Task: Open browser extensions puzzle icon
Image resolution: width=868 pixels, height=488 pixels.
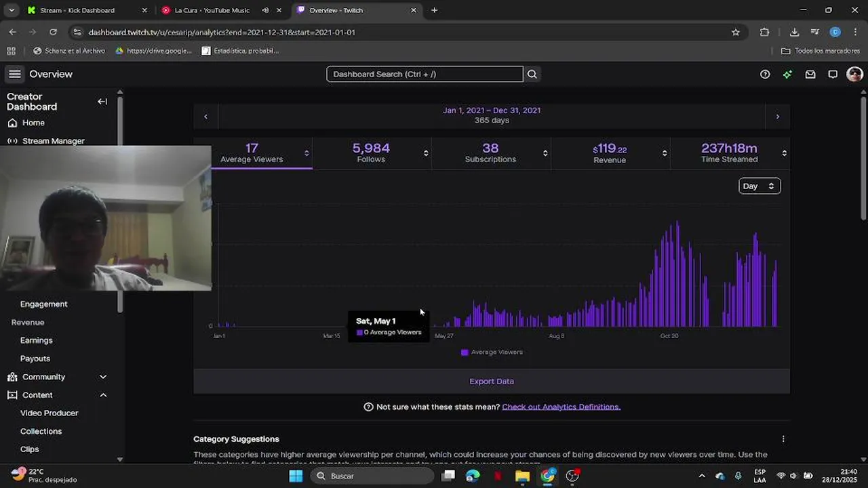Action: 765,32
